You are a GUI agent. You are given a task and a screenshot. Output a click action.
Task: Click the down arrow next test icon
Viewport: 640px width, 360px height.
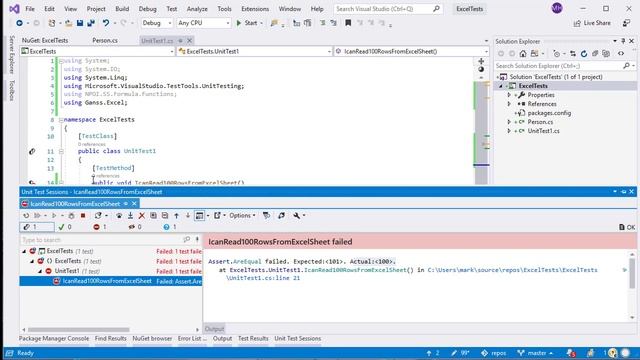click(188, 216)
